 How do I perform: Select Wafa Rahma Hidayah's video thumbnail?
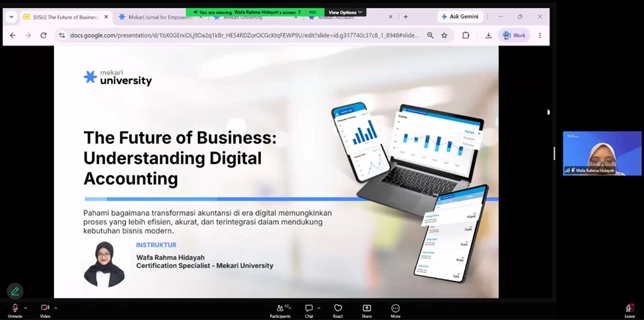pyautogui.click(x=602, y=153)
